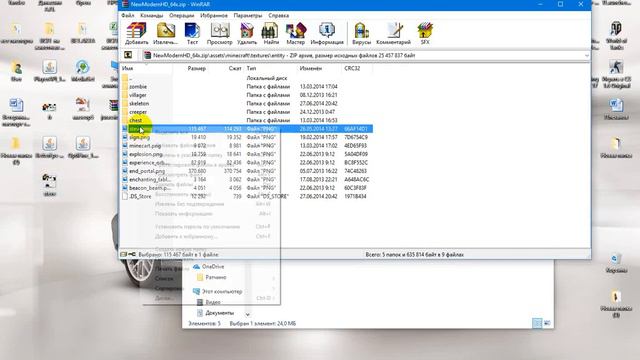Click Explorer status "Выбран 1 элемент: 24,0 МБ"
This screenshot has width=640, height=360.
click(263, 324)
